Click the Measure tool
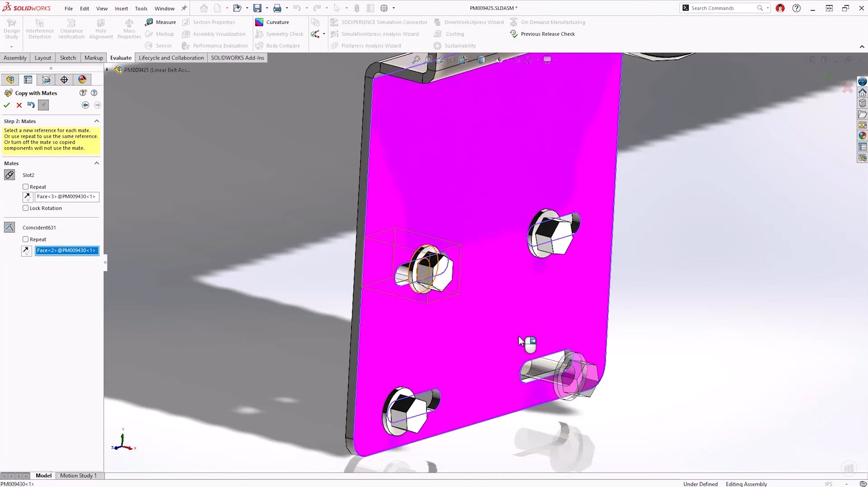The width and height of the screenshot is (868, 487). pos(161,22)
